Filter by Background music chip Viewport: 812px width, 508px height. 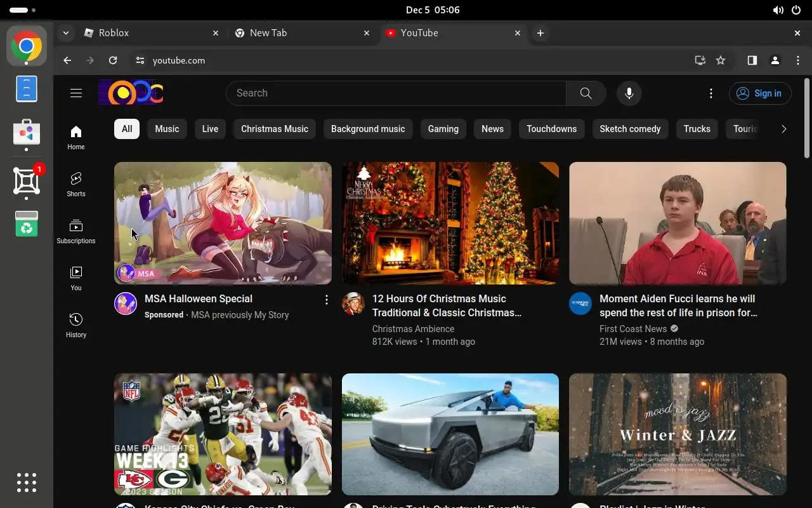(x=368, y=129)
